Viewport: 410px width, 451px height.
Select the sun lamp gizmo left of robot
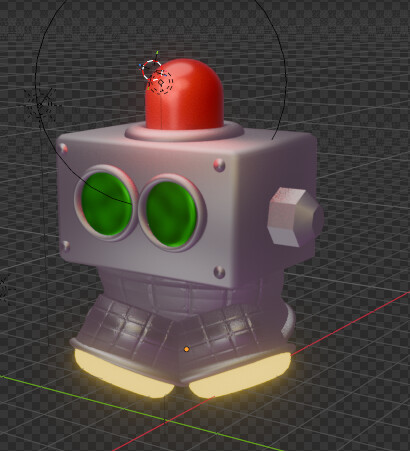(40, 105)
